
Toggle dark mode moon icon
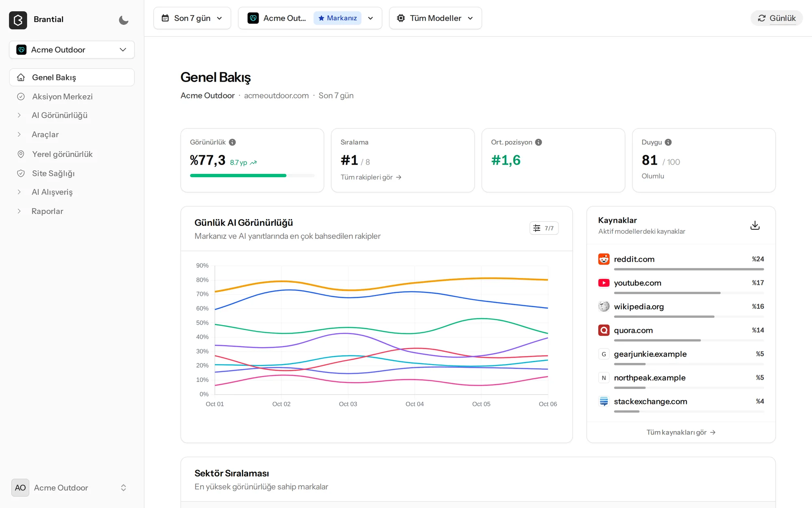tap(123, 20)
